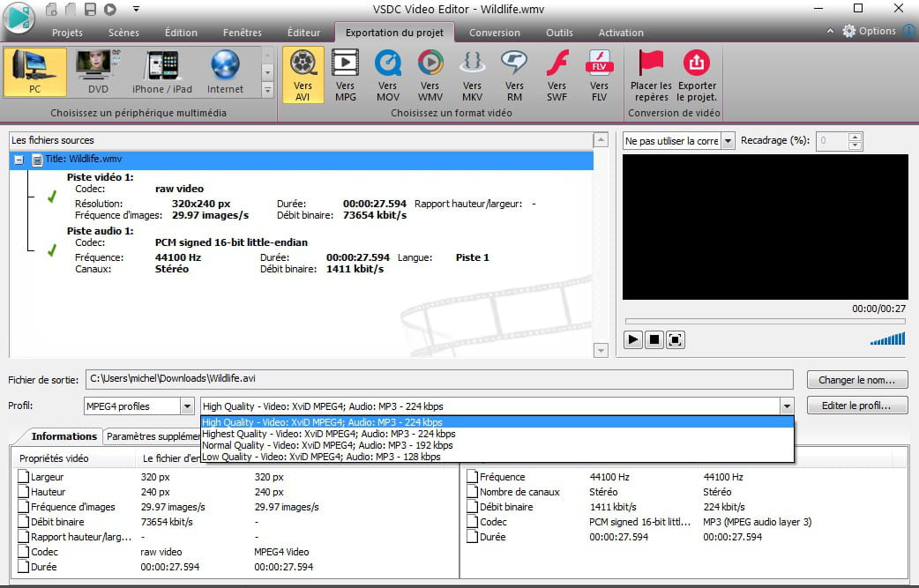Toggle Hauteur property checkbox
Screen dimensions: 919x588
(24, 492)
